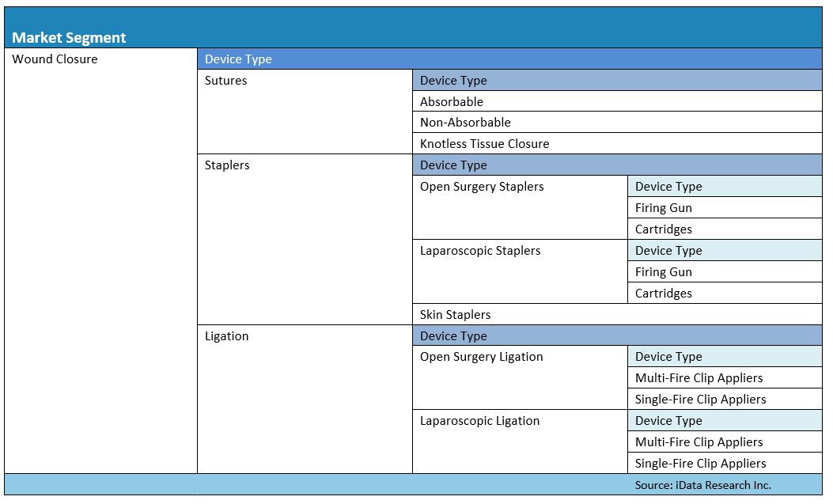
Task: Click the Device Type header beside Wound Closure
Action: pyautogui.click(x=510, y=59)
